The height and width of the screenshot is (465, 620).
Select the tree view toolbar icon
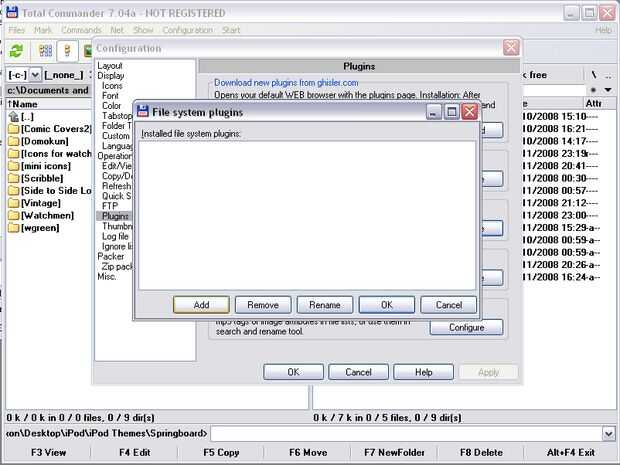tap(67, 51)
